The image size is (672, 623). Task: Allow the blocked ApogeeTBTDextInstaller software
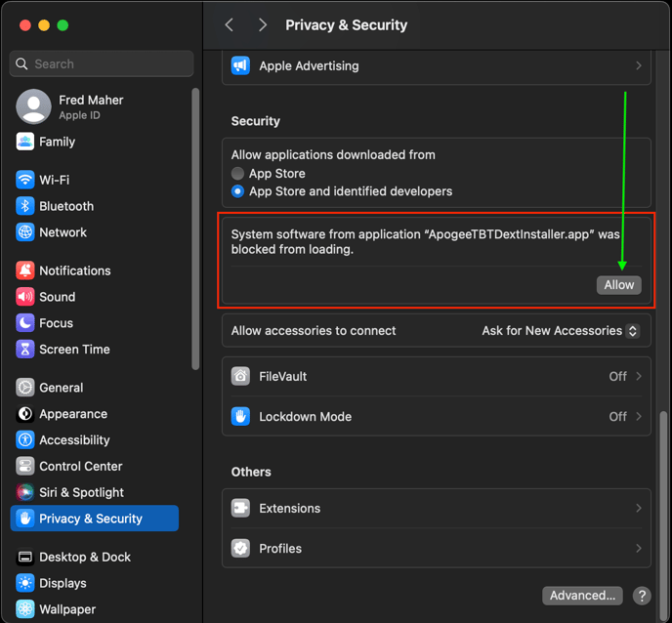(619, 285)
